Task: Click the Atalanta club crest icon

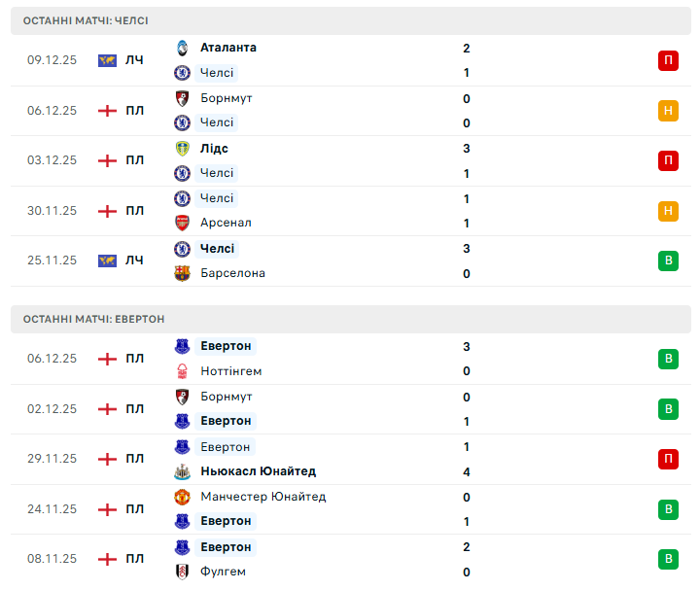Action: (182, 48)
